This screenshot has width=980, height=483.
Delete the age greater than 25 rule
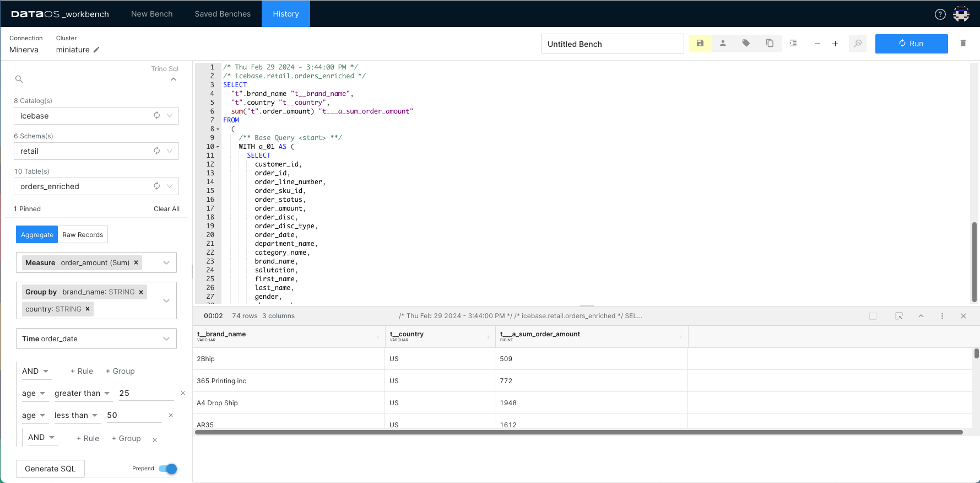click(x=183, y=393)
